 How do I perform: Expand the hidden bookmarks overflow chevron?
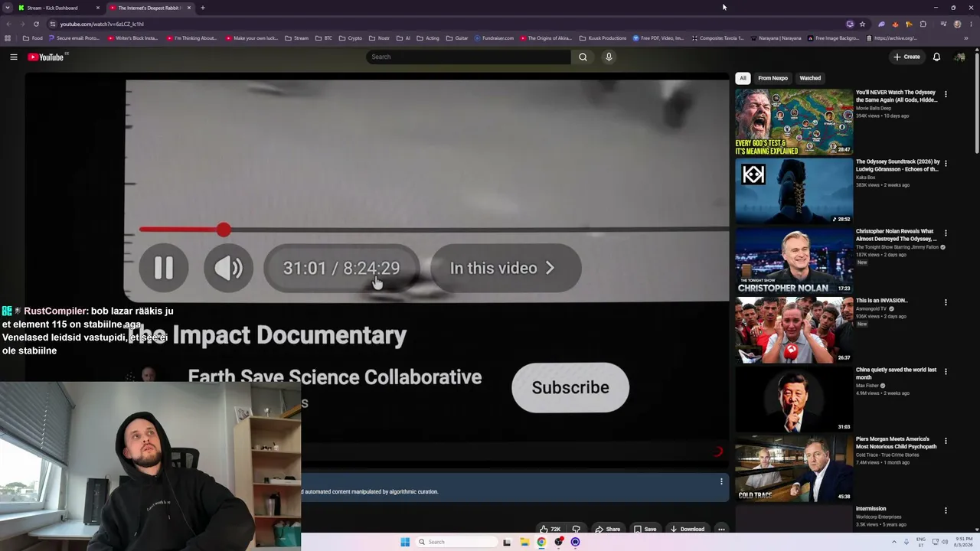pyautogui.click(x=966, y=38)
